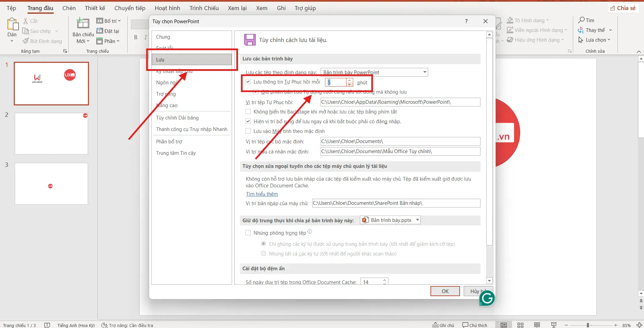Viewport: 644px width, 328px height.
Task: Click the Chia sẻ (Share) button
Action: [623, 8]
